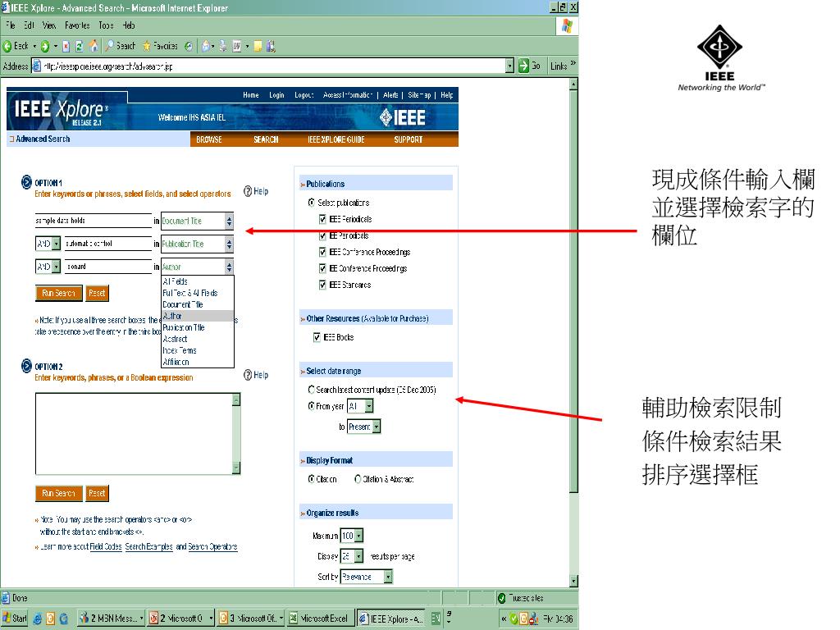840x630 pixels.
Task: Open the Microsoft Excel taskbar button
Action: pos(319,619)
